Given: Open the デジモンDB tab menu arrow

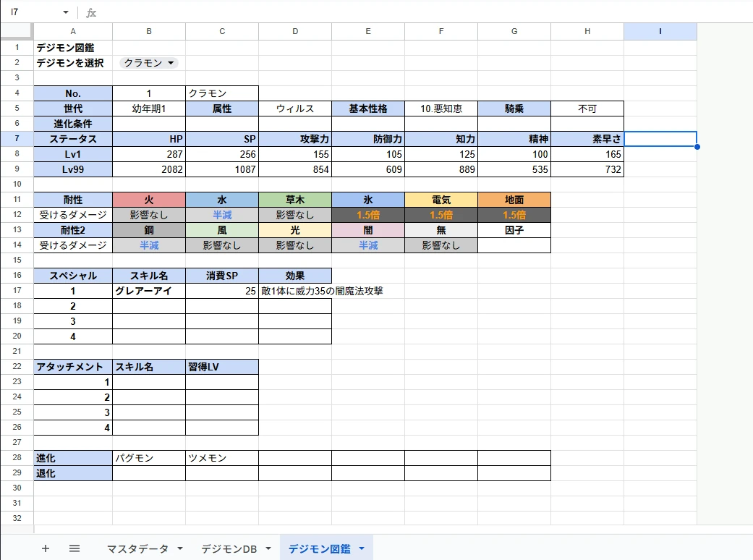Looking at the screenshot, I should [268, 549].
